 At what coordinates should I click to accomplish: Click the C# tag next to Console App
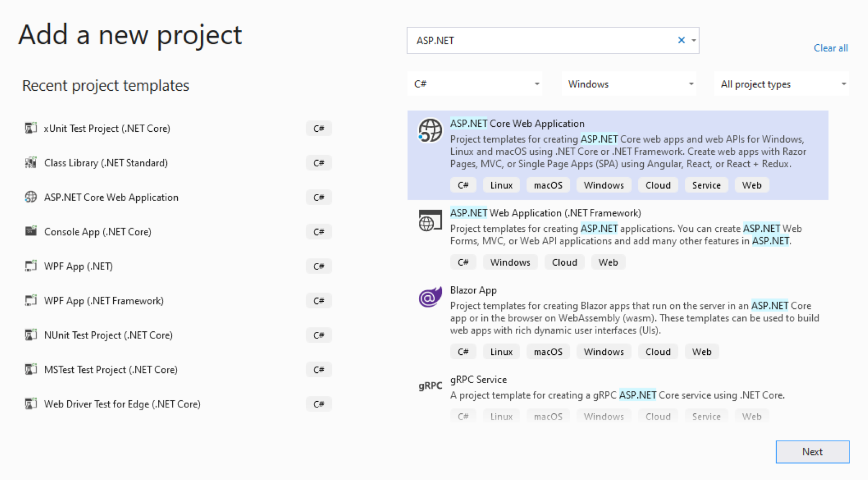coord(319,232)
